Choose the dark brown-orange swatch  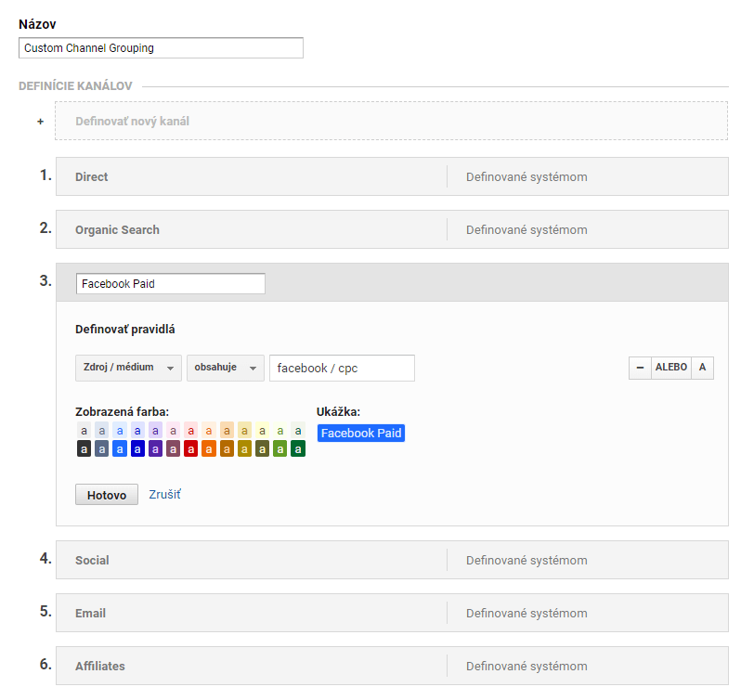pos(227,449)
